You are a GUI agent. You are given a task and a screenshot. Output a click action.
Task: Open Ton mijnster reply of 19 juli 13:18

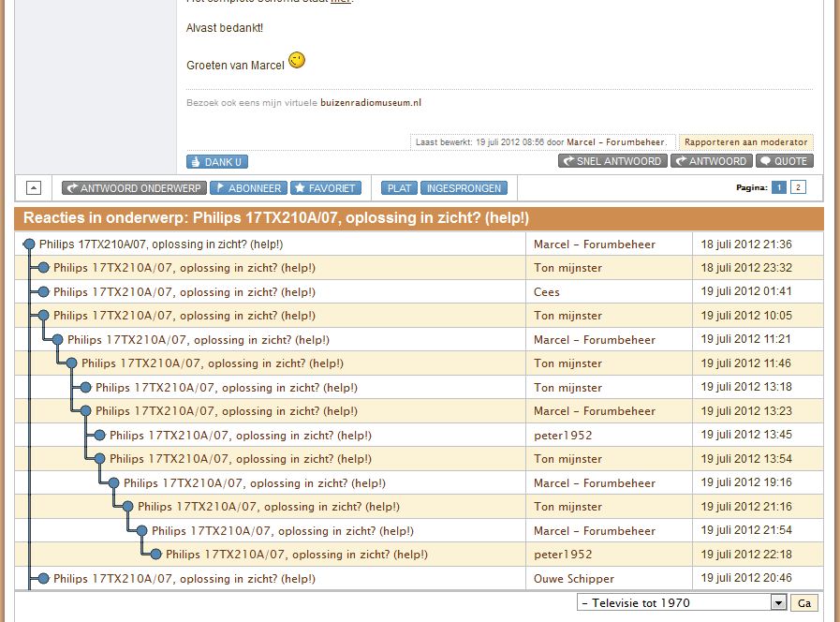coord(226,387)
